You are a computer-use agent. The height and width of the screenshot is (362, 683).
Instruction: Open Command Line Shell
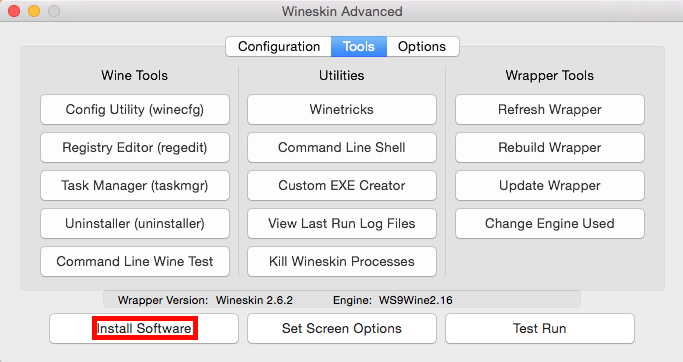(342, 147)
